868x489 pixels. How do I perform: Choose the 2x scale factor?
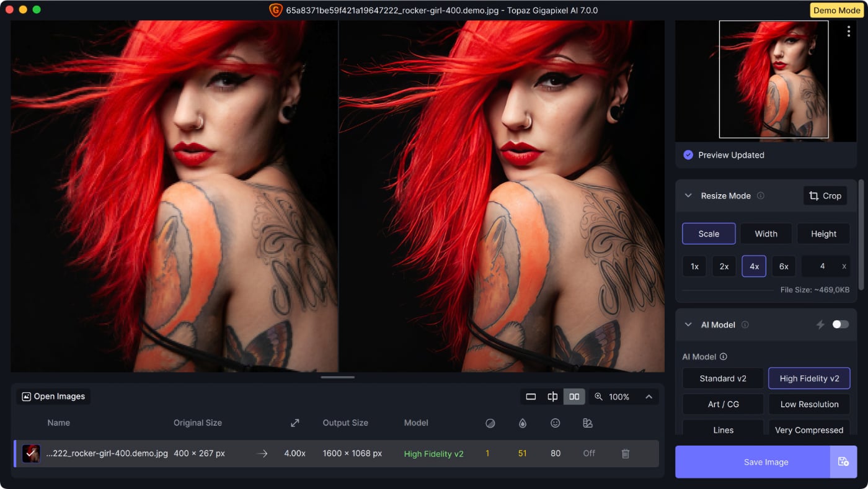724,266
